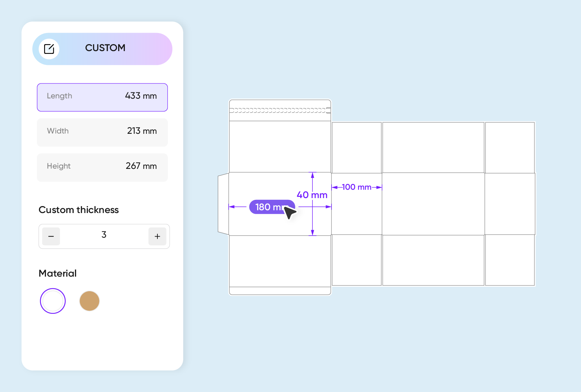The height and width of the screenshot is (392, 581).
Task: Select the top-right corner flap panel
Action: 510,147
